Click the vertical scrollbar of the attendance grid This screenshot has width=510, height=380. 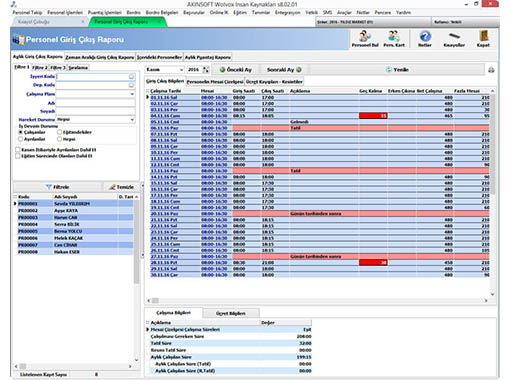(492, 193)
